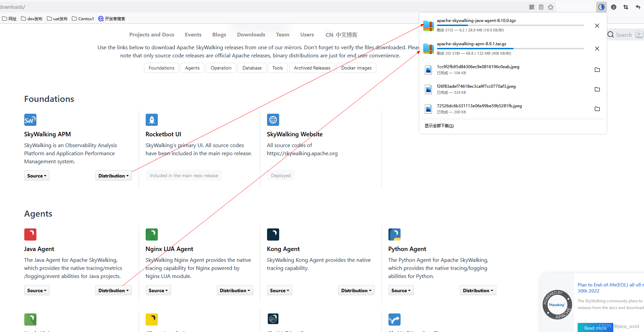Screen dimensions: 644x332
Task: Expand the Java Agent Distribution dropdown
Action: [113, 290]
